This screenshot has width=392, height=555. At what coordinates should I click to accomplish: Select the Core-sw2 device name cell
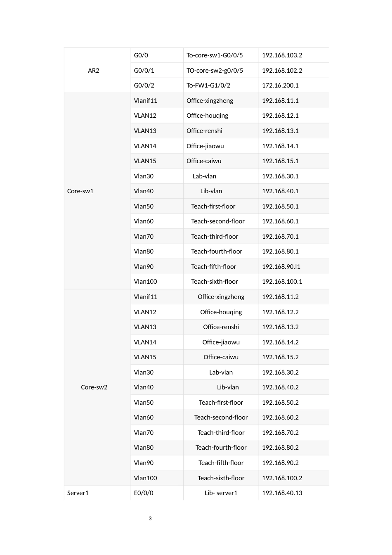click(94, 387)
